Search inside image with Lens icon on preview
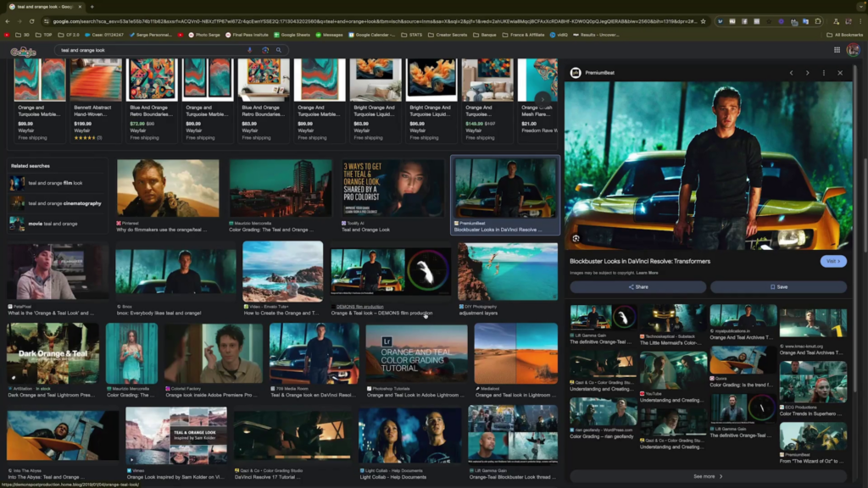This screenshot has height=488, width=868. click(x=576, y=238)
